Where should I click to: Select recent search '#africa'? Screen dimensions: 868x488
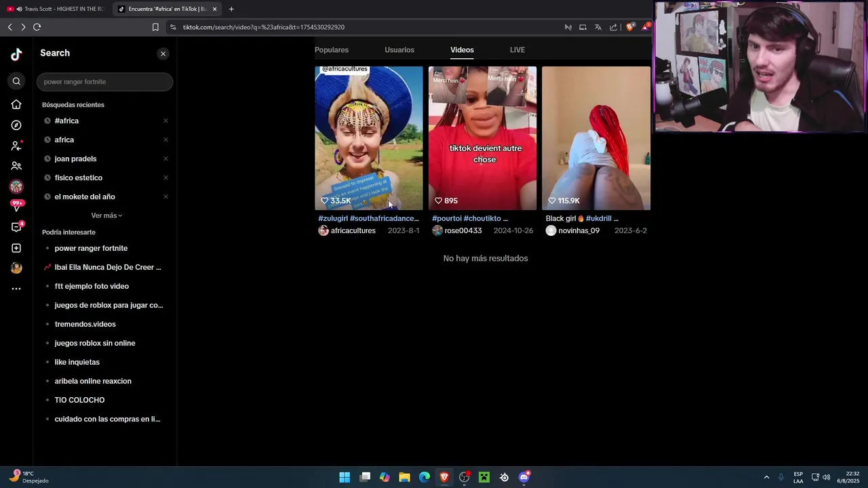[x=66, y=121]
